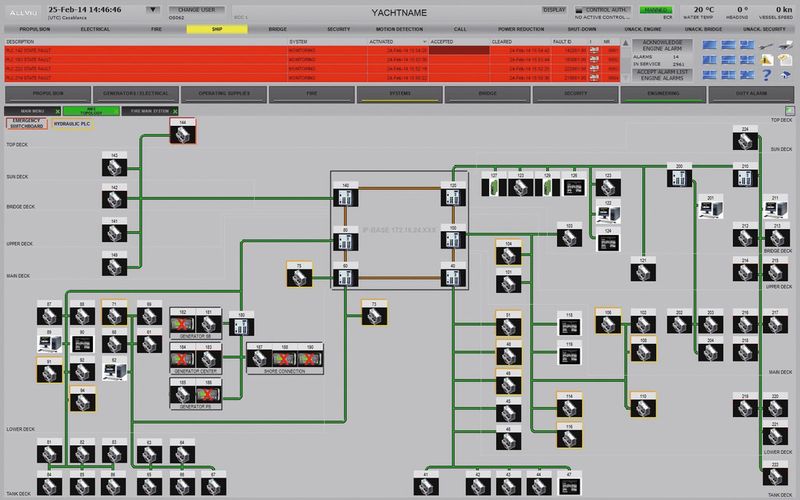Select workstation PC node 201
Screen dimensions: 800x500
tap(711, 207)
